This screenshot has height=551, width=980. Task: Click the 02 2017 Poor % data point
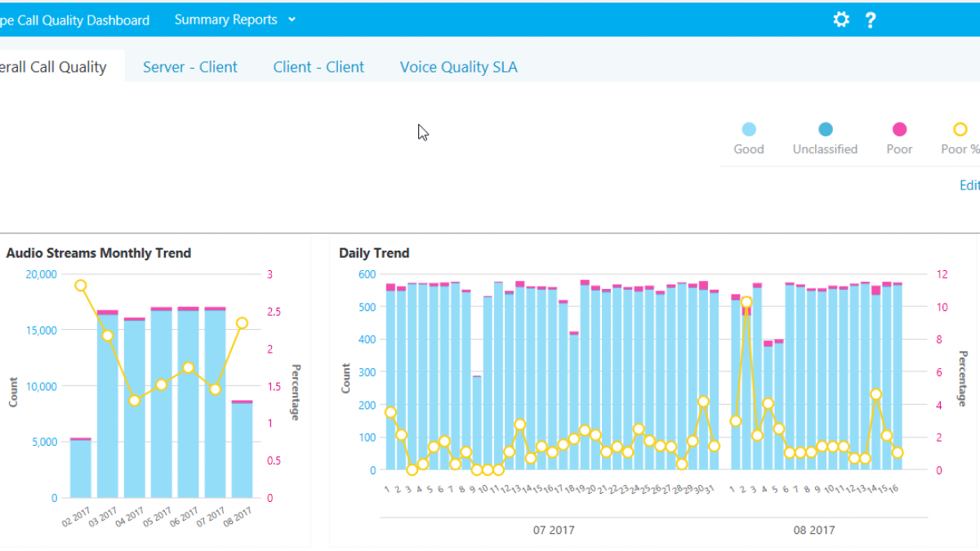(80, 286)
